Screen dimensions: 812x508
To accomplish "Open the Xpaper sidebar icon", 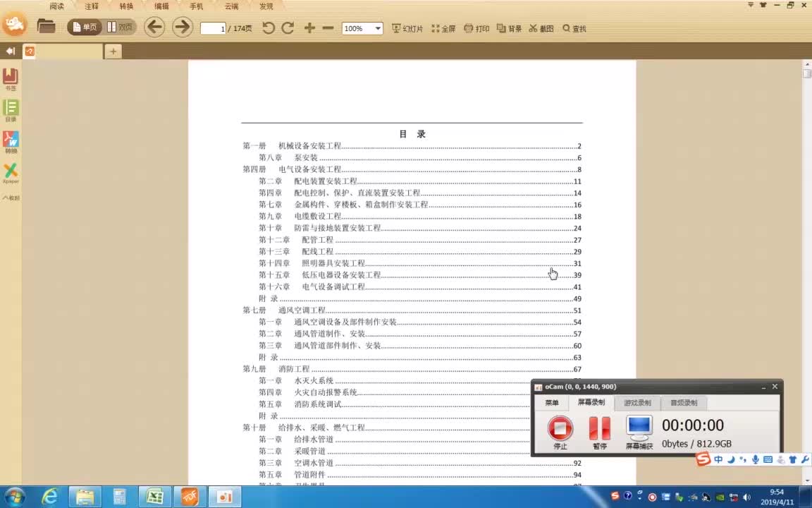I will coord(11,173).
